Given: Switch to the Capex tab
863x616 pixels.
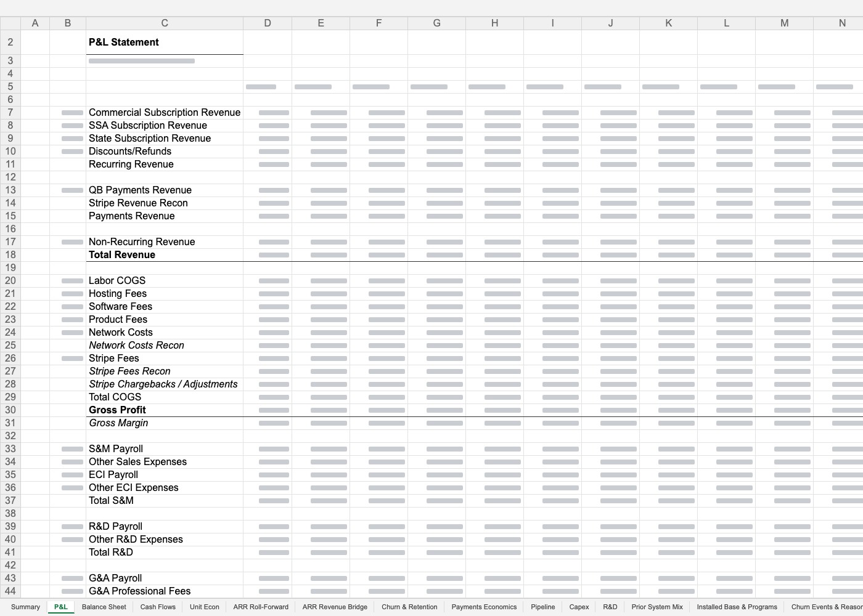Looking at the screenshot, I should (579, 607).
